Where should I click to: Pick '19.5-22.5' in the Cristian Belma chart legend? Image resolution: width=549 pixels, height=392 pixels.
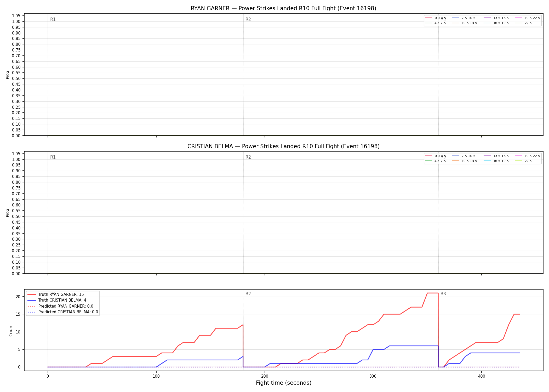(532, 156)
